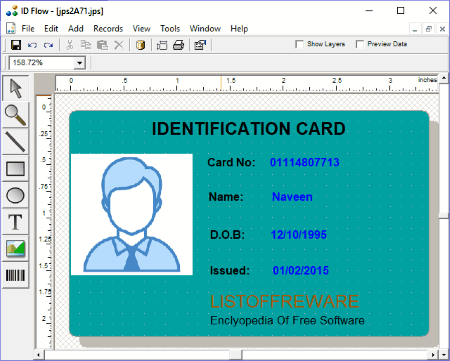The height and width of the screenshot is (361, 450).
Task: Click the copy icon
Action: point(86,45)
